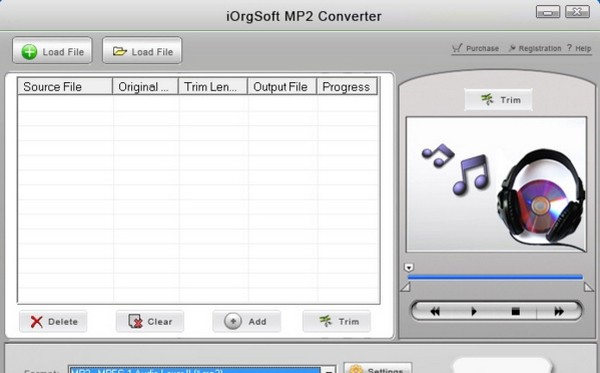
Task: Click the Clear button
Action: (150, 321)
